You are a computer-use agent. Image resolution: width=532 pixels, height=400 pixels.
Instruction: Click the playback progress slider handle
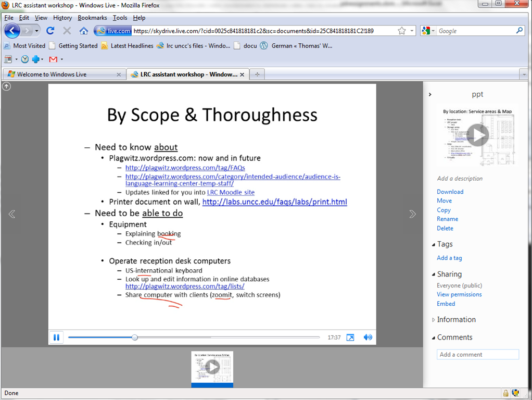point(135,337)
